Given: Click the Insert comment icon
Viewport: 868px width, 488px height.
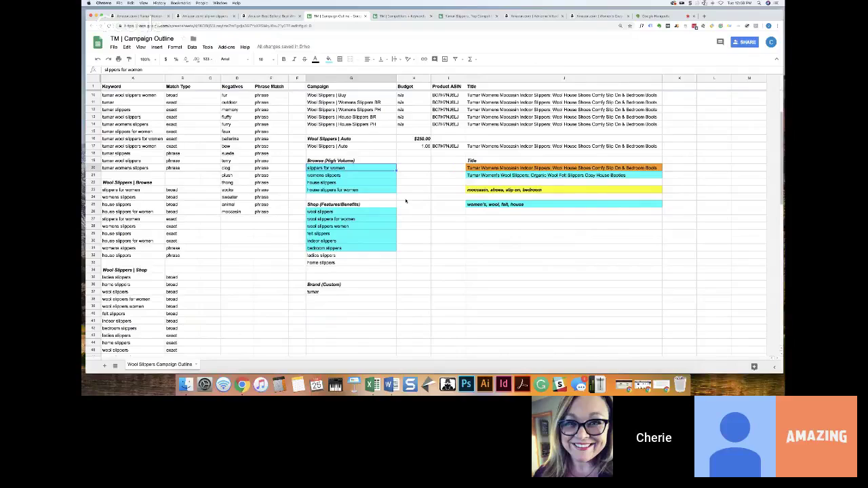Looking at the screenshot, I should tap(435, 59).
